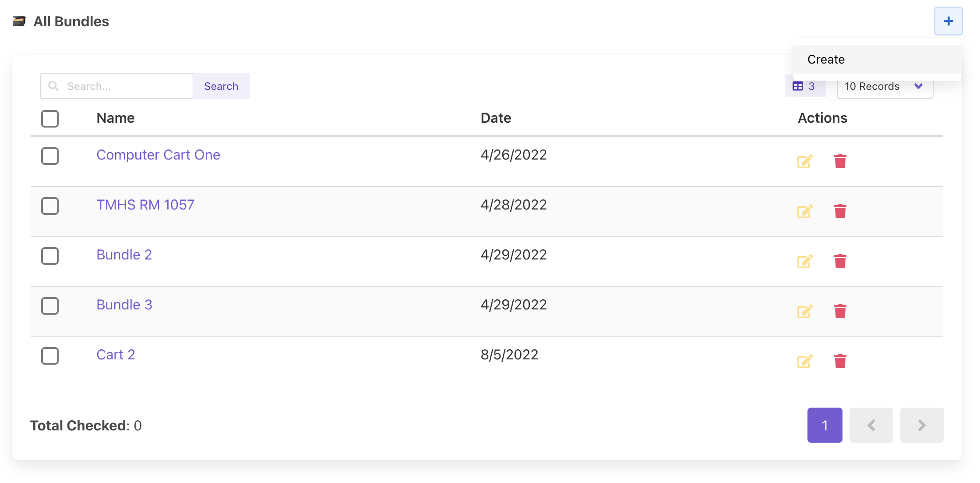Click the edit icon for Bundle 2
Screen dimensions: 980x483
point(805,261)
